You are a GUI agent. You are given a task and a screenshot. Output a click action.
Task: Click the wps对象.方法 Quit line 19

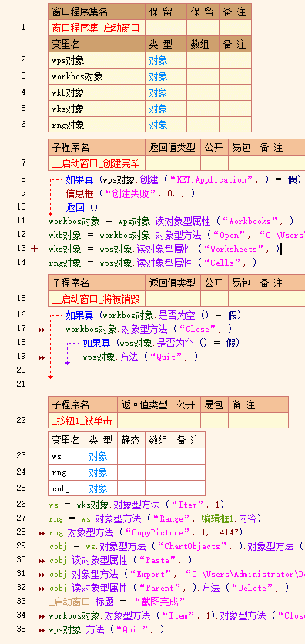click(140, 357)
